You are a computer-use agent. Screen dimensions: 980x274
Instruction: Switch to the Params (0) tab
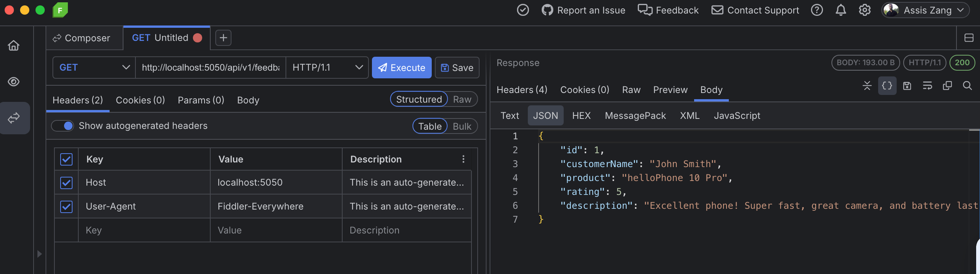(x=201, y=100)
